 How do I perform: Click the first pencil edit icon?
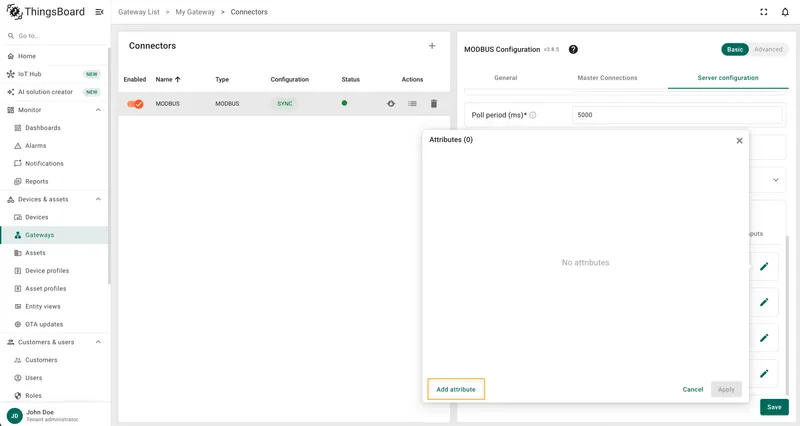coord(764,266)
